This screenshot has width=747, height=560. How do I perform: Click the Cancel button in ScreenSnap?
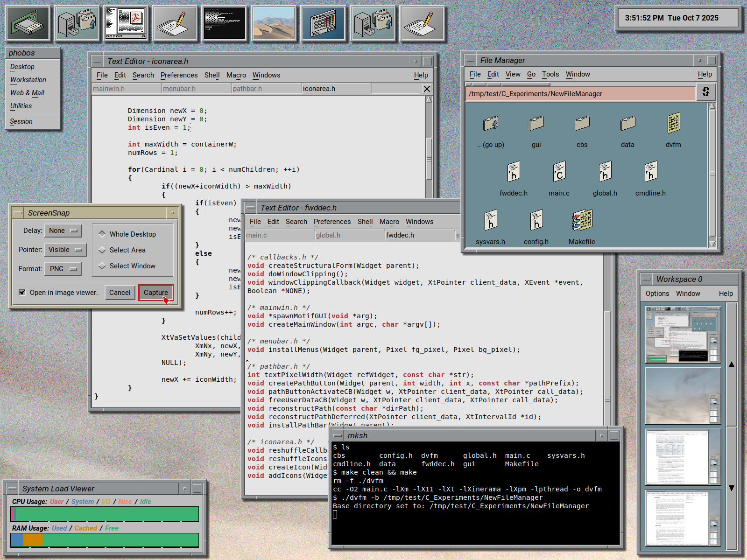coord(120,293)
